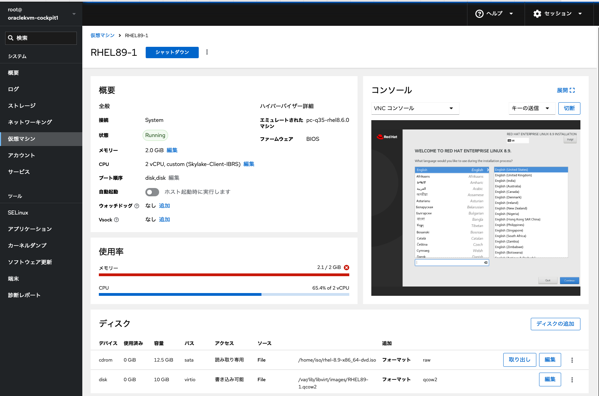
Task: Click Vsock info help icon
Action: (x=117, y=220)
